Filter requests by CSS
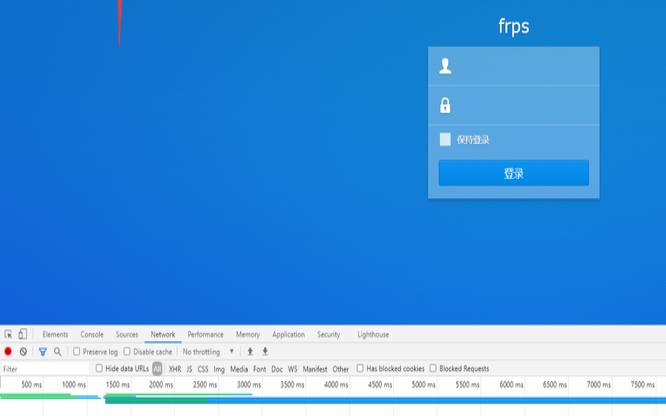Viewport: 666px width, 416px height. (203, 369)
